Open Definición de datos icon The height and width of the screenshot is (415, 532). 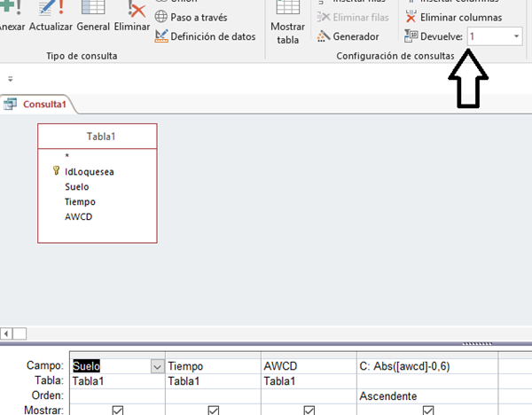(x=161, y=36)
